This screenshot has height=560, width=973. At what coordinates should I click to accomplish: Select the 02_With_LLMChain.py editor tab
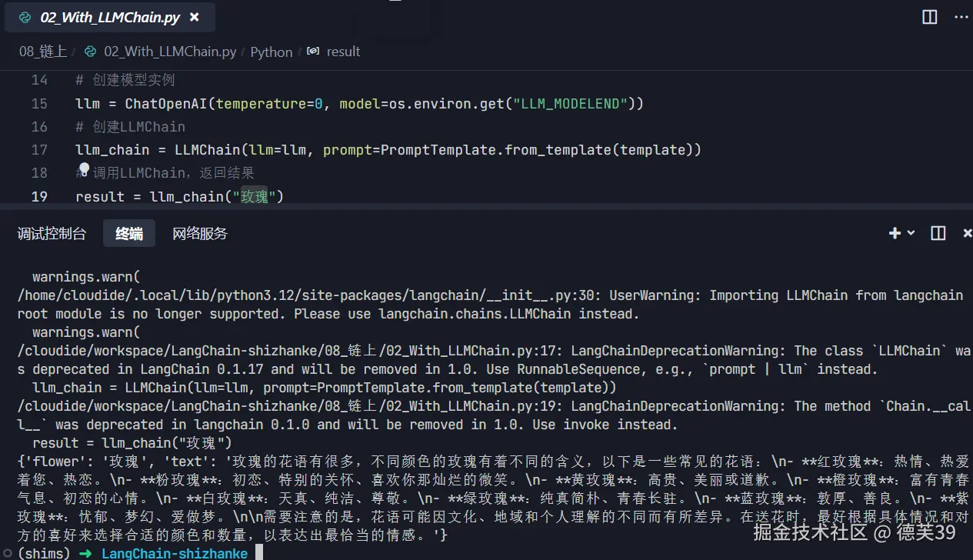[x=110, y=17]
